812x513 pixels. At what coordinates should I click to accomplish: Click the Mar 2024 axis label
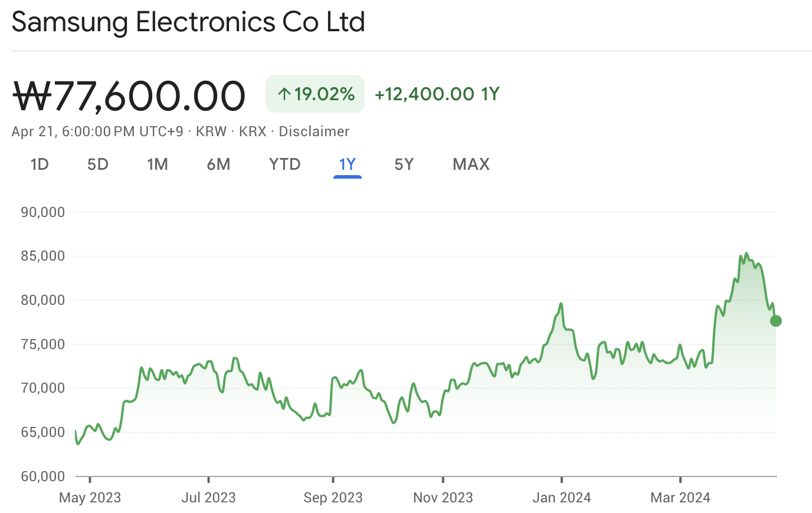point(680,498)
